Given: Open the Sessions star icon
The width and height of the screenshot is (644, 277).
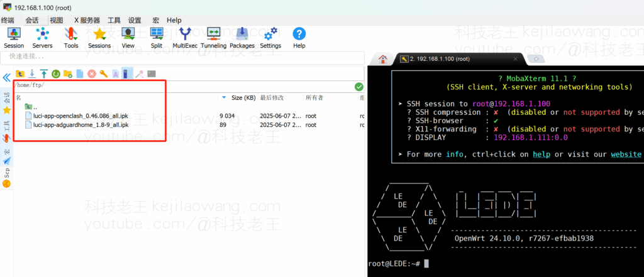Looking at the screenshot, I should 99,38.
